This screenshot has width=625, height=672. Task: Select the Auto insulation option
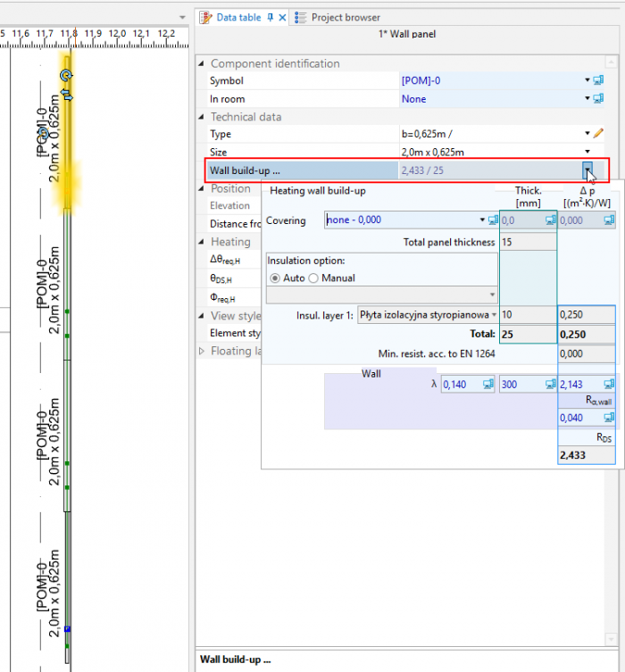coord(276,278)
